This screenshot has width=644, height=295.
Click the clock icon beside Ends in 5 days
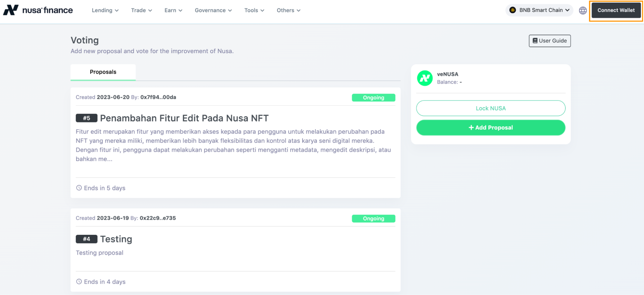coord(79,188)
